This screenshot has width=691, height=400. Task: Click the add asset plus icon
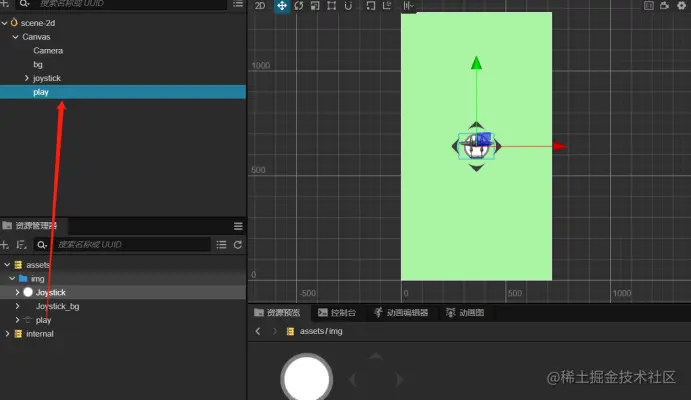coord(4,245)
